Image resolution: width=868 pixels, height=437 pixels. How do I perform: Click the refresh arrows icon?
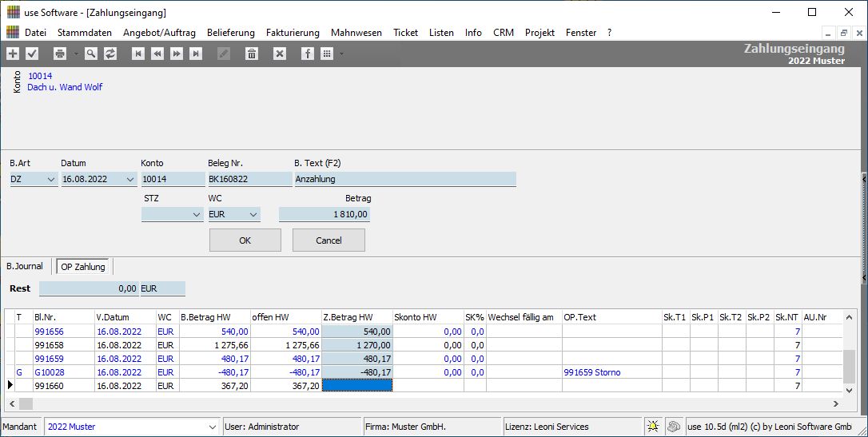(110, 54)
